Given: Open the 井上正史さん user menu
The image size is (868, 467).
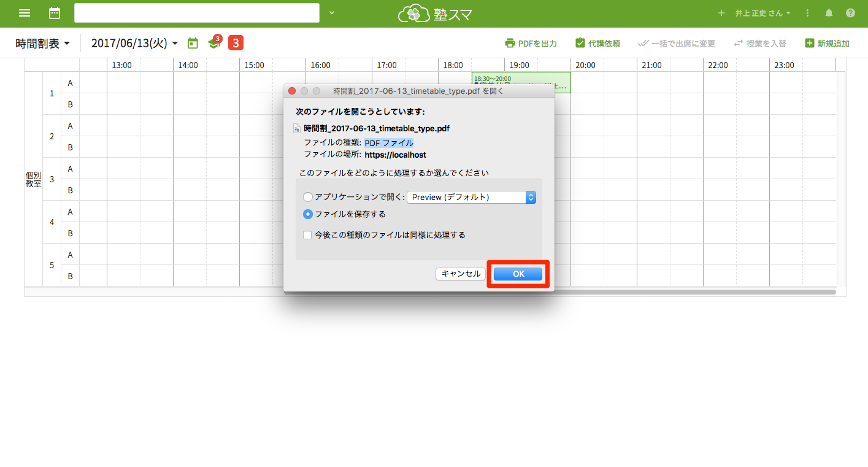Looking at the screenshot, I should point(762,13).
